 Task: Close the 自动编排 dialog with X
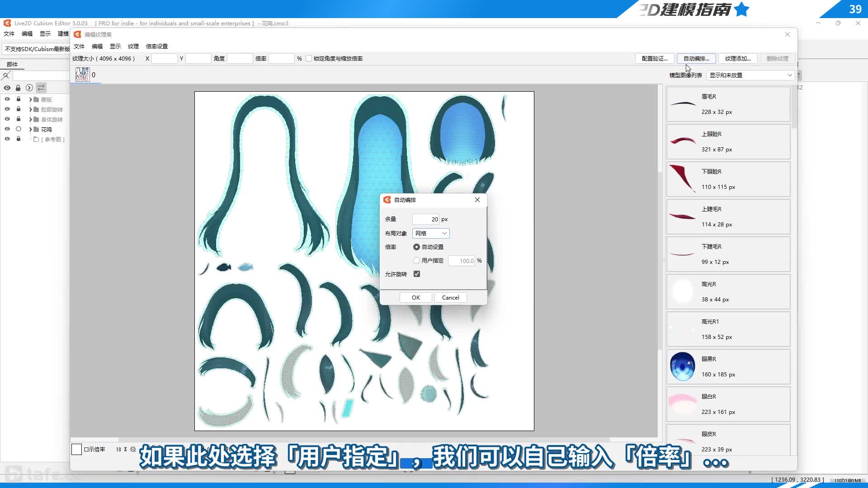[477, 200]
